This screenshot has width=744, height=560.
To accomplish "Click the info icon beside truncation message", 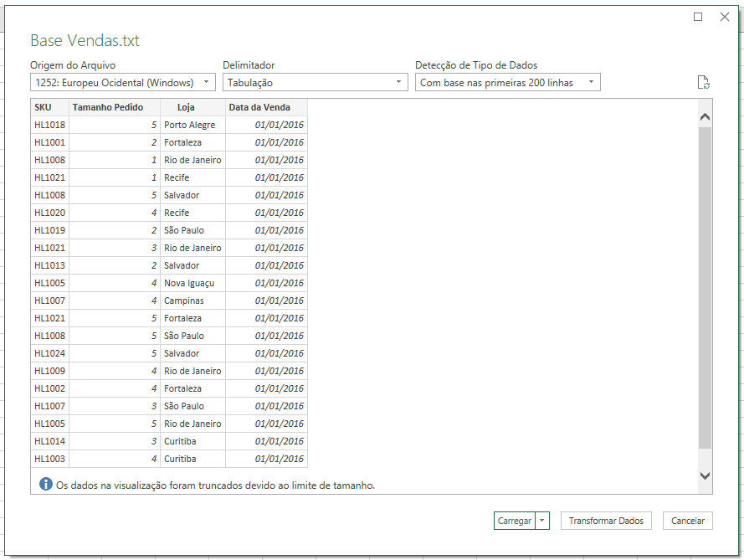I will click(45, 484).
